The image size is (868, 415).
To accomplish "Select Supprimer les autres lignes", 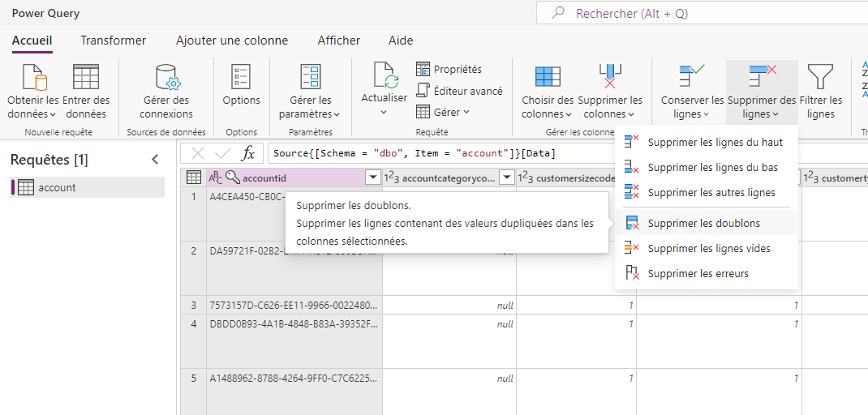I will [707, 193].
